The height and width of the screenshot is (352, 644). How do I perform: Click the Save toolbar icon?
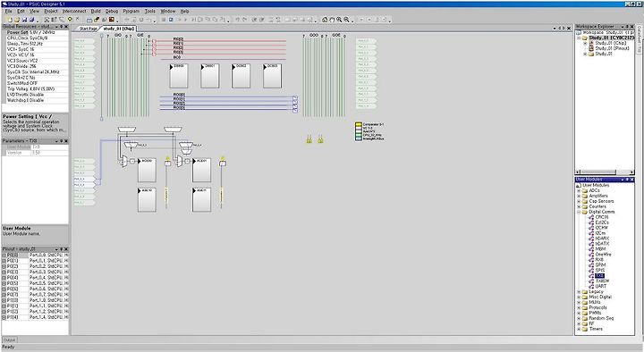click(24, 20)
